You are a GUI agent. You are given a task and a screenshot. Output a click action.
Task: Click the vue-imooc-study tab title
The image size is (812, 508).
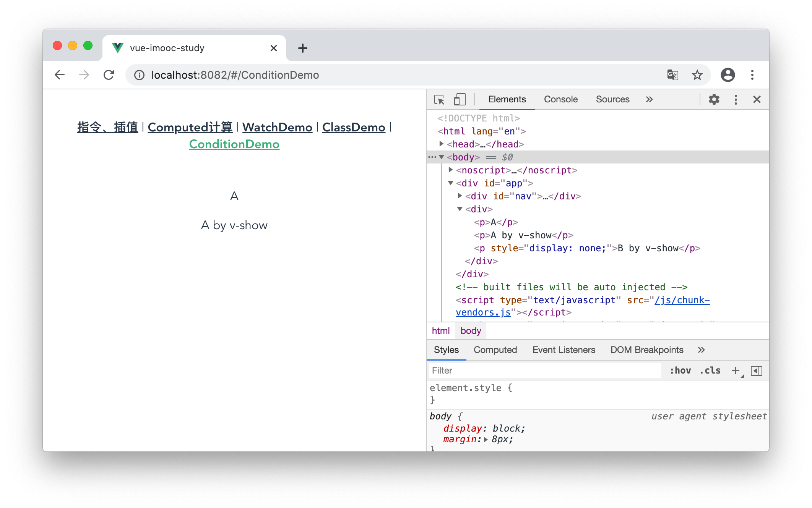pos(167,48)
